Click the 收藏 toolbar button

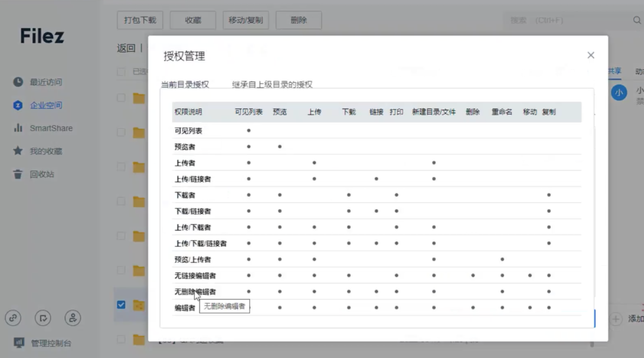pos(193,20)
